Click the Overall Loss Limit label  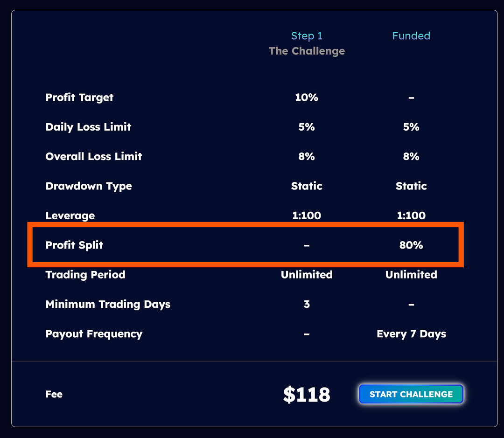pos(93,157)
